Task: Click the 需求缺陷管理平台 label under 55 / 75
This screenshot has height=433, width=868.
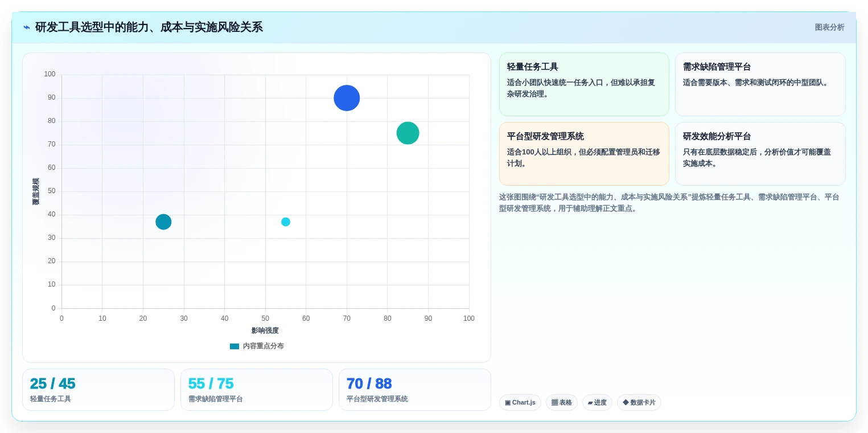Action: click(x=216, y=399)
